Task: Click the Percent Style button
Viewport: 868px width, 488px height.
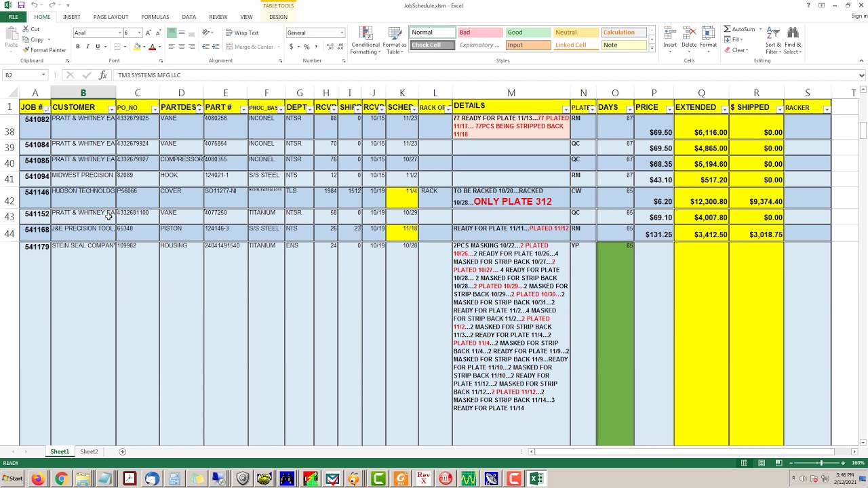Action: pos(307,47)
